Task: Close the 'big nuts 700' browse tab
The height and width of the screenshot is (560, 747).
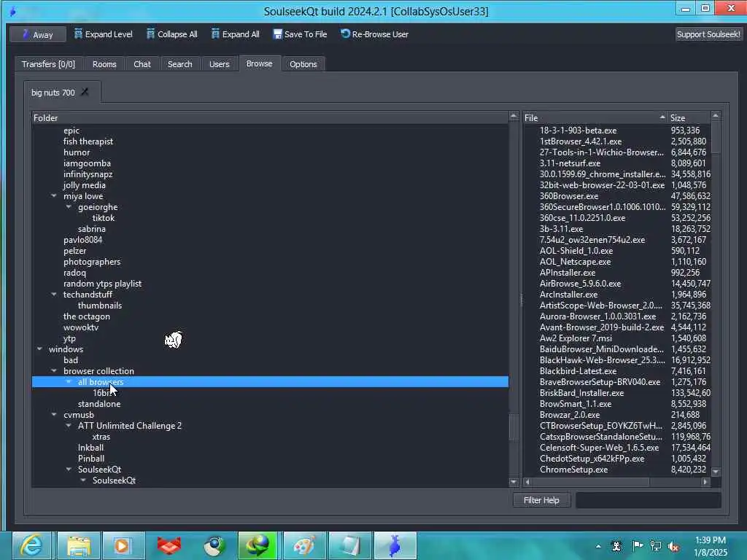Action: point(85,91)
